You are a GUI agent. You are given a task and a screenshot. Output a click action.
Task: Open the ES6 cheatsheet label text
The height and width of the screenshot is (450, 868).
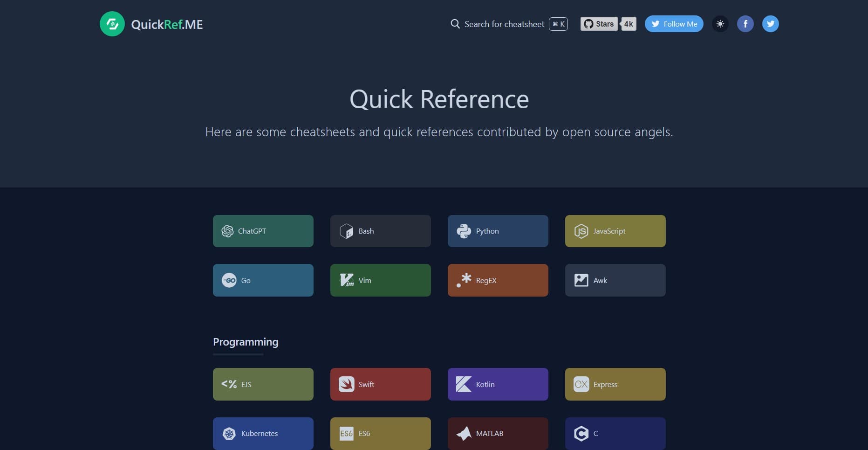pos(364,433)
